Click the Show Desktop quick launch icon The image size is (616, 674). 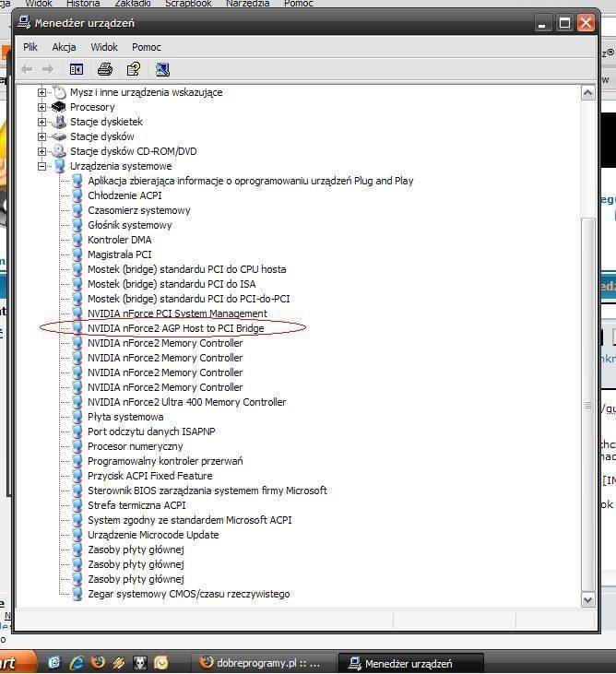55,662
